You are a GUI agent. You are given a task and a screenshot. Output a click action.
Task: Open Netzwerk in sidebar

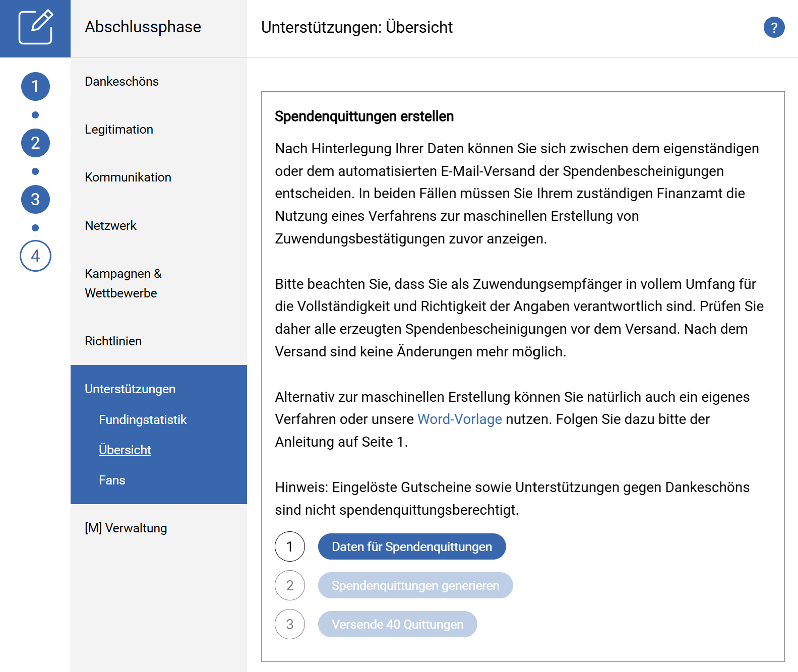[110, 225]
